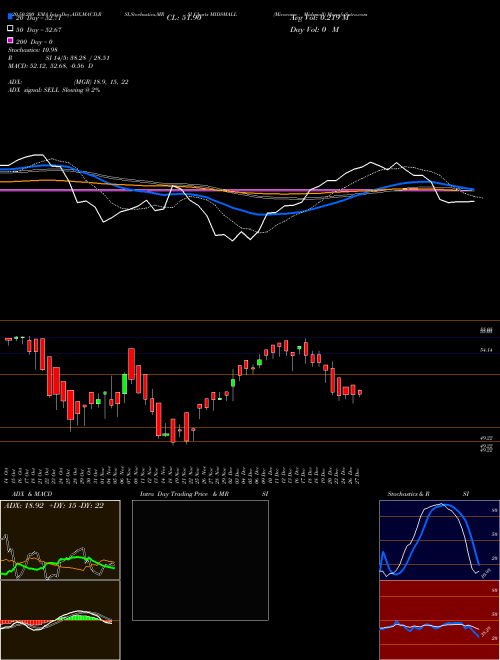
Task: Click the magenta 200 Day legend swatch
Action: (x=11, y=41)
